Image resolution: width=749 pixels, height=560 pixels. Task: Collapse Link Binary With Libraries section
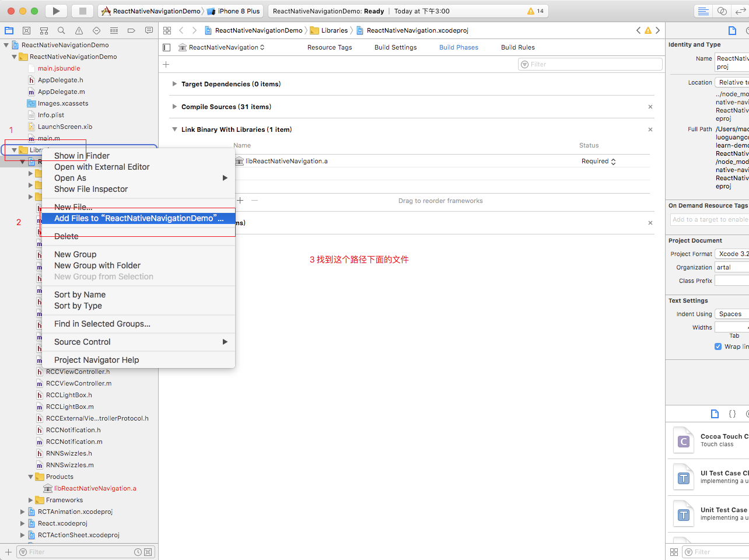174,129
